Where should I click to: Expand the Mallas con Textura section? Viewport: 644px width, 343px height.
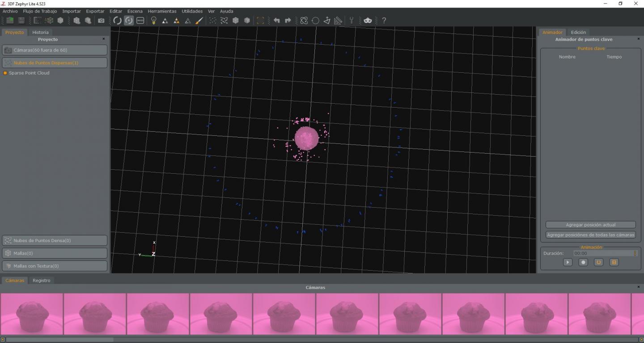[55, 266]
